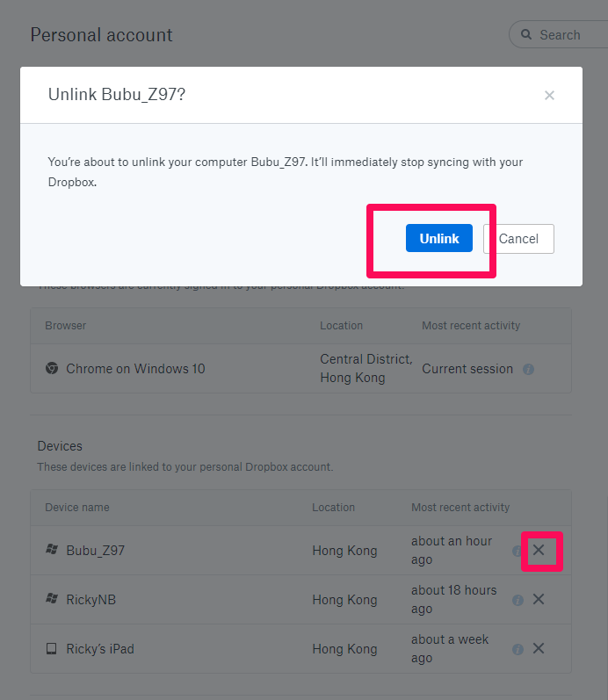
Task: Unlink Bubu_Z97 using its X icon
Action: (x=539, y=550)
